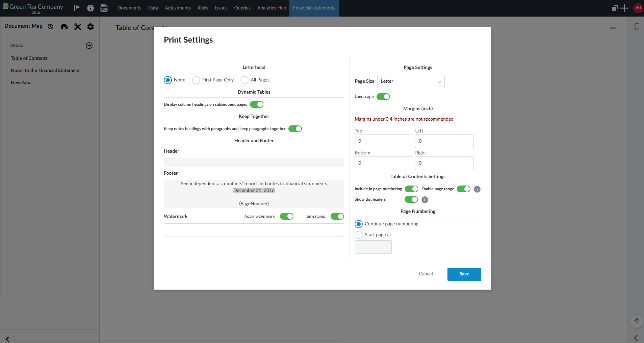Image resolution: width=644 pixels, height=343 pixels.
Task: Click the info icon beside Enable page range
Action: point(476,189)
